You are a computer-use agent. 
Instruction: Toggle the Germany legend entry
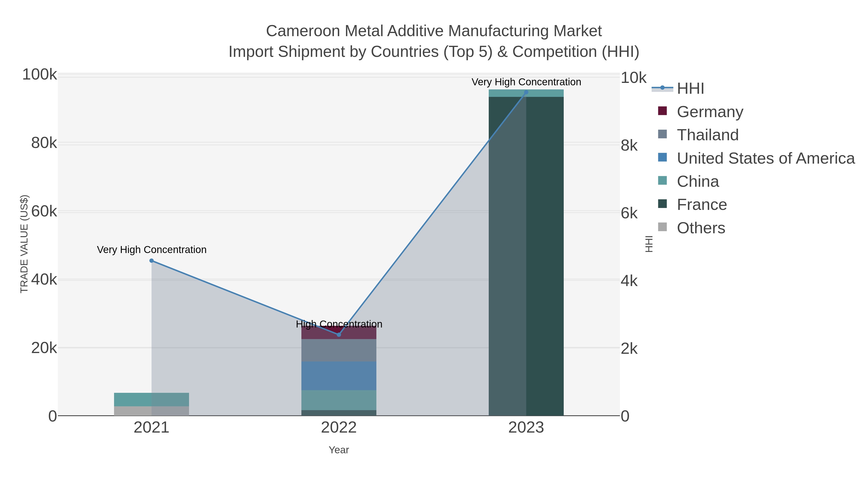[700, 112]
